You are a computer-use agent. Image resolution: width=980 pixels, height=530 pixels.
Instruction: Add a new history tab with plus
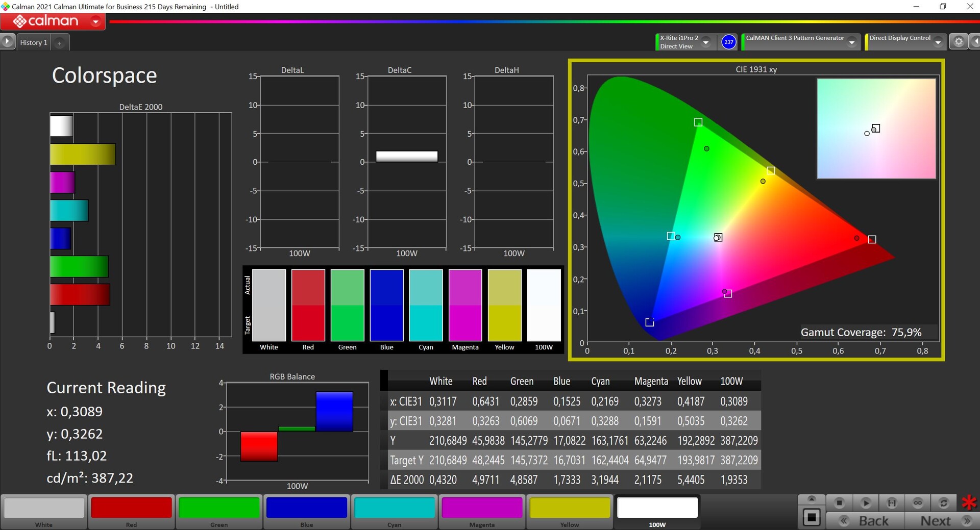click(x=60, y=43)
